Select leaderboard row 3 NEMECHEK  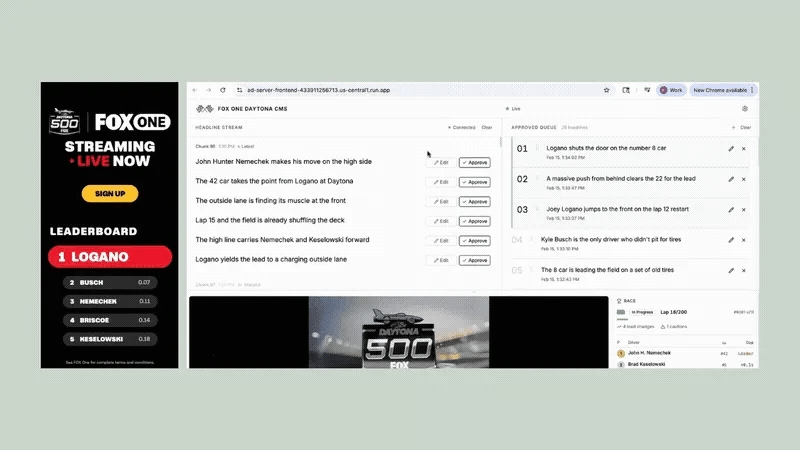[x=110, y=301]
